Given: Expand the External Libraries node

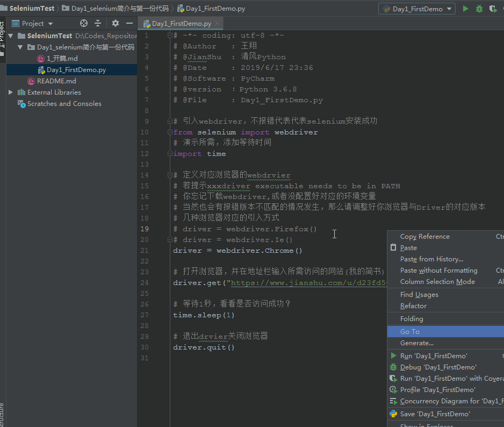Looking at the screenshot, I should [11, 92].
